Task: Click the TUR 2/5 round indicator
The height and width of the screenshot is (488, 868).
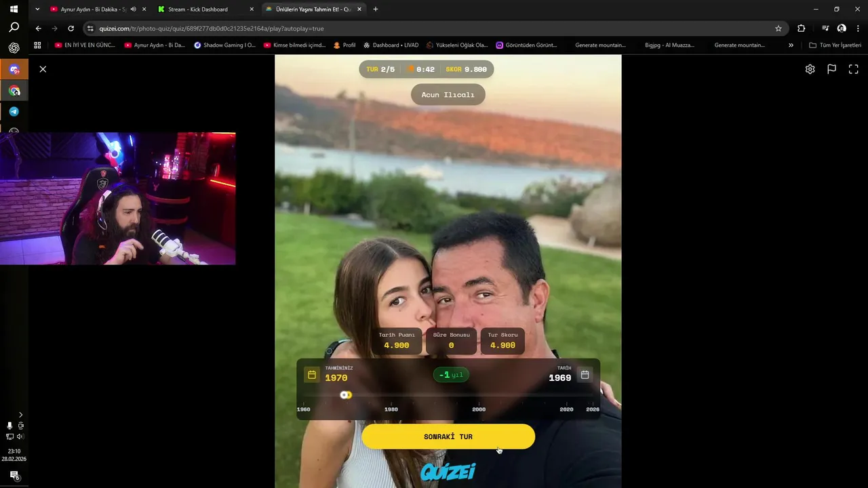Action: click(x=380, y=69)
